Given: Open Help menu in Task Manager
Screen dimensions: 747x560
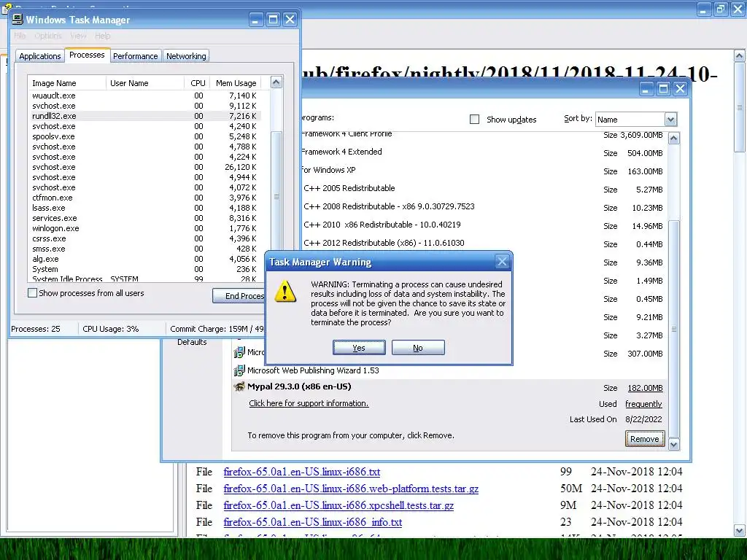Looking at the screenshot, I should [x=102, y=36].
